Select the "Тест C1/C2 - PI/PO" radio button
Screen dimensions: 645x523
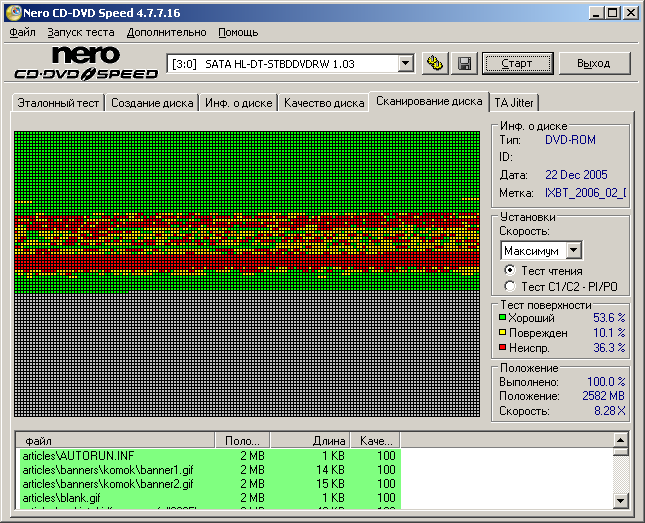pos(511,286)
